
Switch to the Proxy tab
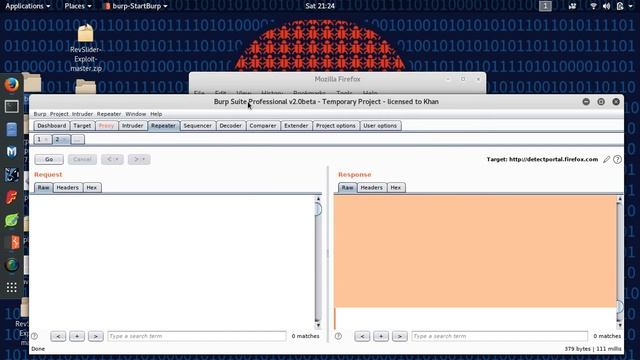click(x=107, y=126)
